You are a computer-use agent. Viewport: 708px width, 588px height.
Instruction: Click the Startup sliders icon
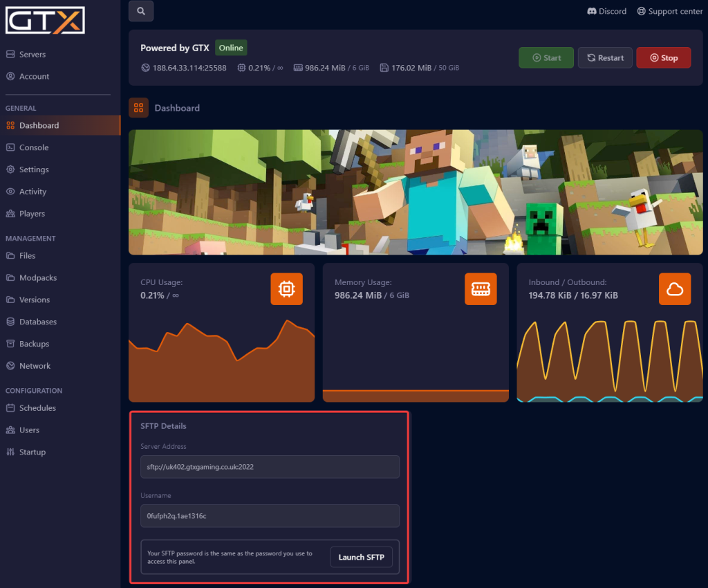pyautogui.click(x=10, y=452)
